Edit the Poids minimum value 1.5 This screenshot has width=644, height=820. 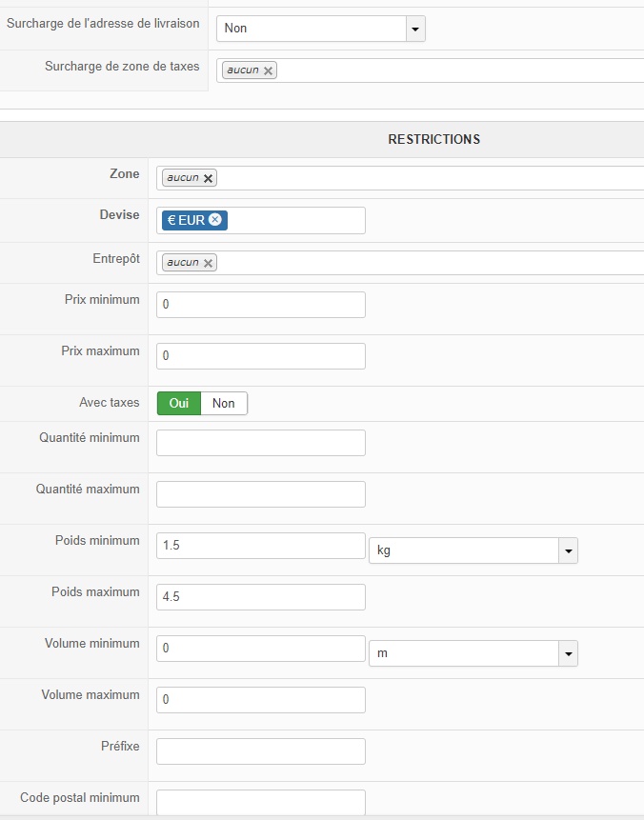pyautogui.click(x=260, y=546)
